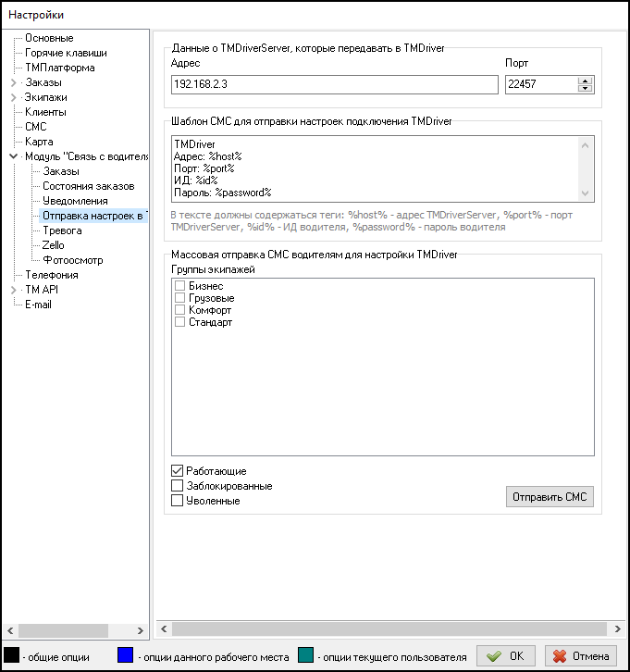Select Телефония in the settings tree

[x=52, y=275]
